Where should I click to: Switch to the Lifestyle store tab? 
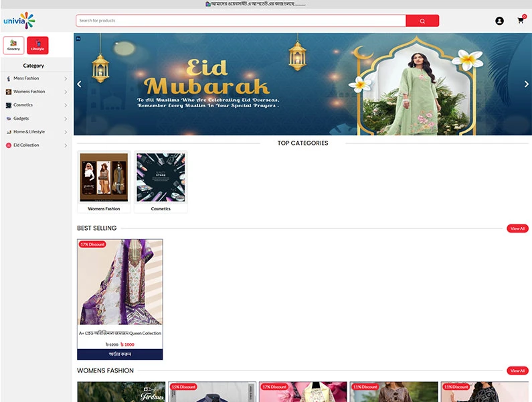click(37, 46)
